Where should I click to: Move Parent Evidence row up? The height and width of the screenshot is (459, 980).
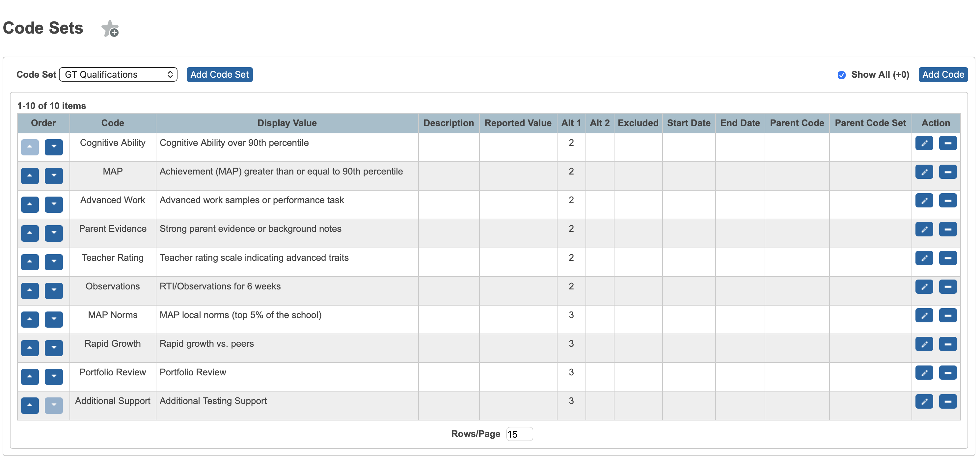tap(30, 233)
